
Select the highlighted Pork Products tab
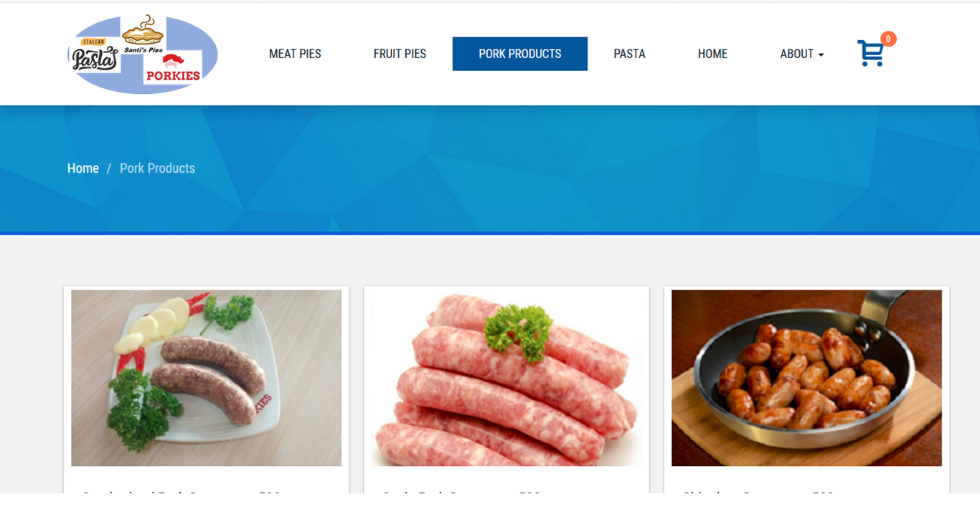[520, 54]
